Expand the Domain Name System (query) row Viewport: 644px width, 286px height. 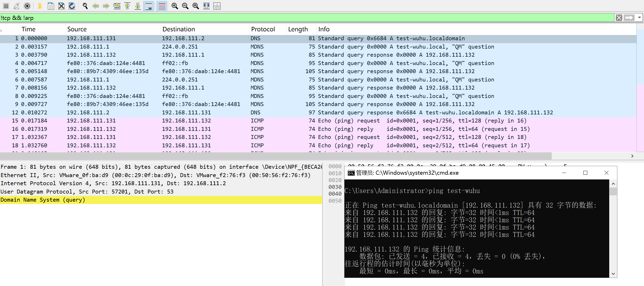coord(43,200)
